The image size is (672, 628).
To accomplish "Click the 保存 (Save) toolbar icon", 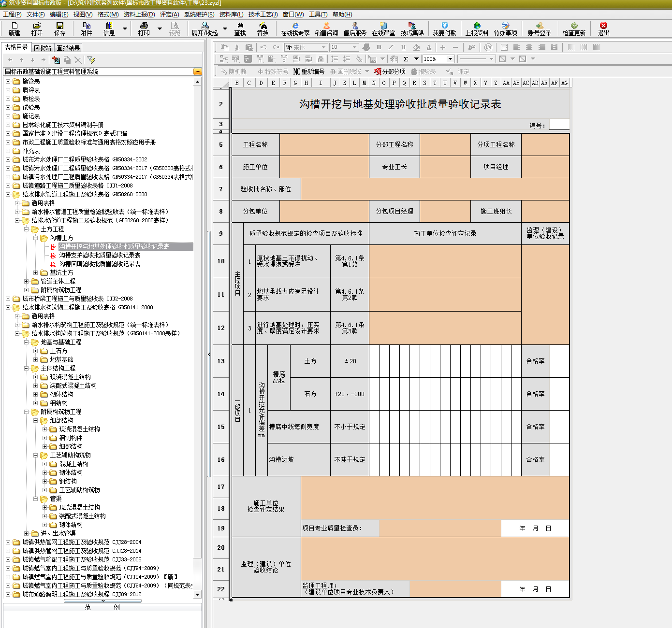I will [59, 29].
